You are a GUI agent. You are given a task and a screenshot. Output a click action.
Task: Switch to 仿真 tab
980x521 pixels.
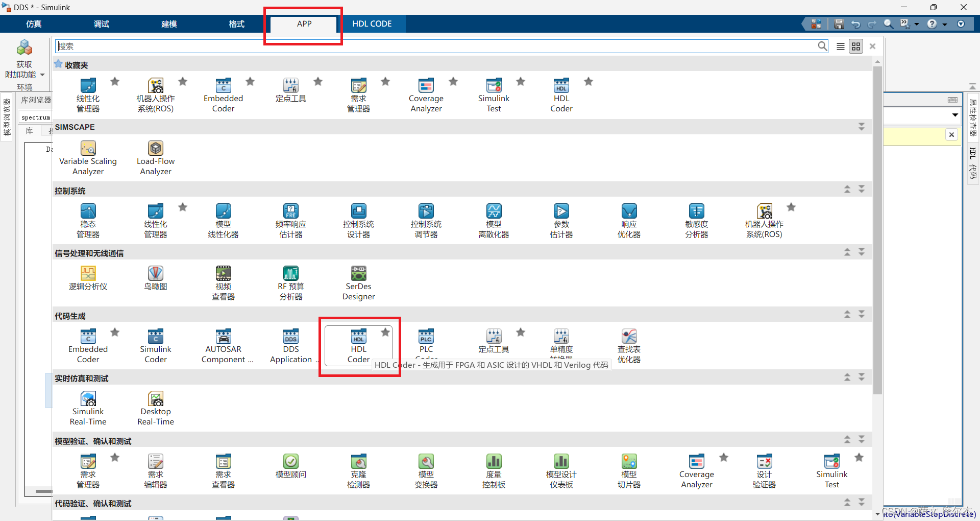click(x=34, y=24)
